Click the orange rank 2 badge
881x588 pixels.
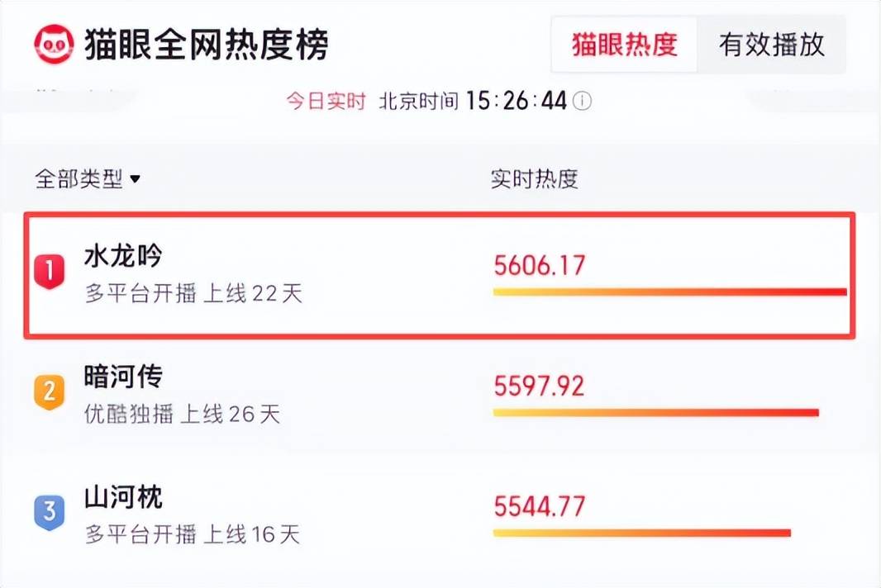(x=50, y=391)
